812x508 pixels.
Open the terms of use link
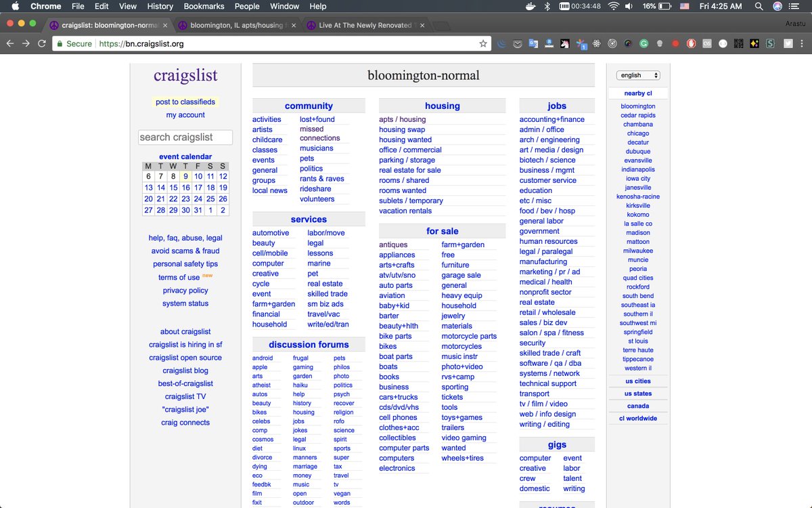click(179, 277)
